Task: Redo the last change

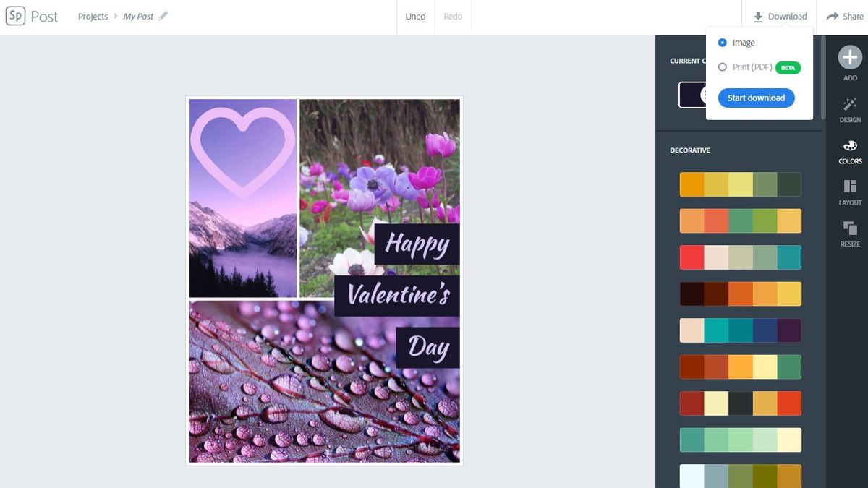Action: click(x=453, y=16)
